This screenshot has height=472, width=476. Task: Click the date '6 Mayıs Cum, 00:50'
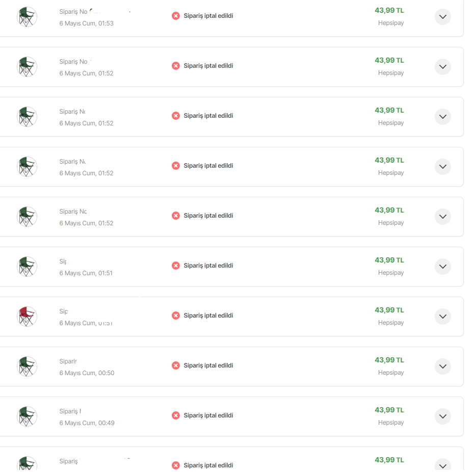(87, 373)
